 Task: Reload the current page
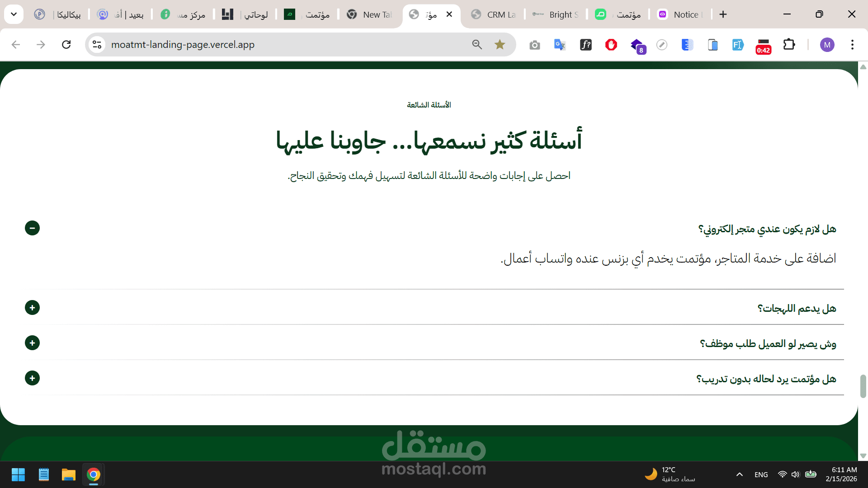click(66, 44)
